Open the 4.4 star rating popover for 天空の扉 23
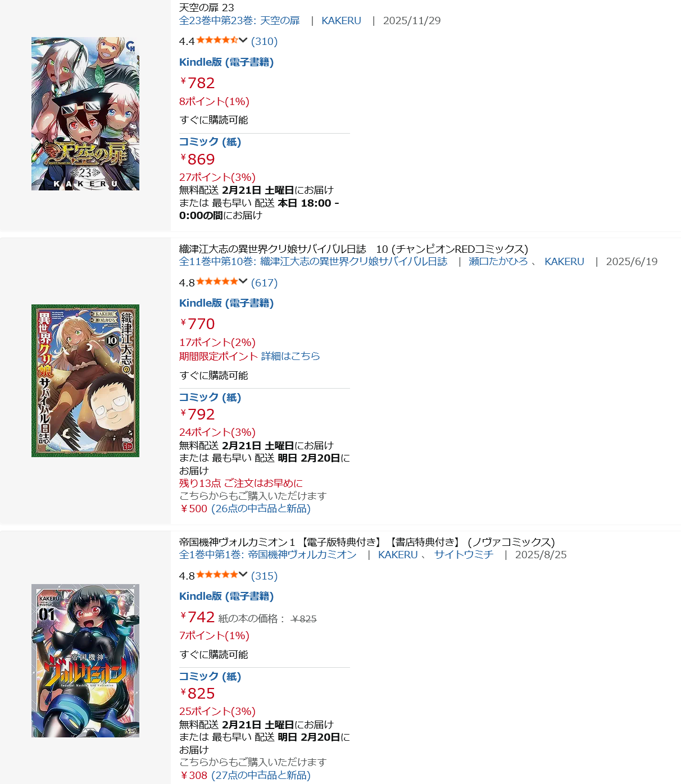This screenshot has height=784, width=681. [x=217, y=40]
